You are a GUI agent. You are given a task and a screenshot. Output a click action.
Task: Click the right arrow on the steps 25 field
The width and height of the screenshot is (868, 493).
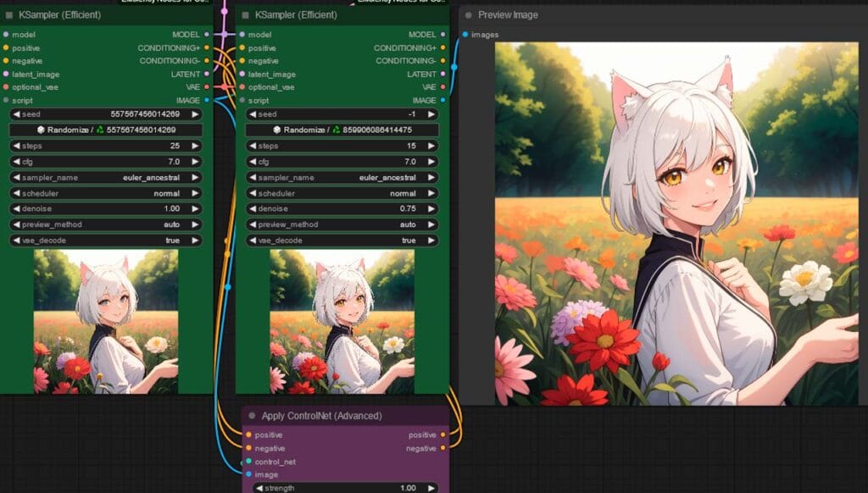click(x=195, y=146)
